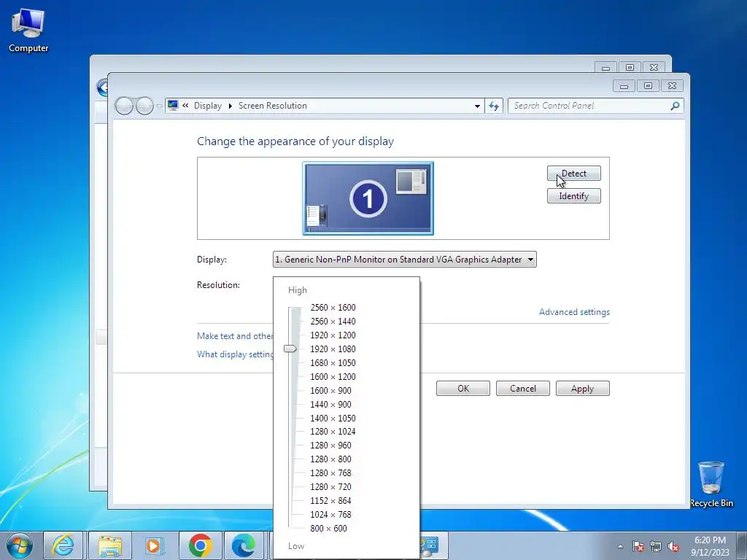Click the muted volume tray icon

click(673, 546)
